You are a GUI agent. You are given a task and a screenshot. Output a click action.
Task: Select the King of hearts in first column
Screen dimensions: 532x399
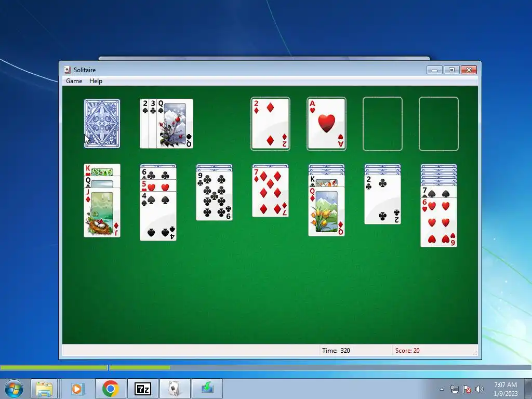[x=102, y=170]
